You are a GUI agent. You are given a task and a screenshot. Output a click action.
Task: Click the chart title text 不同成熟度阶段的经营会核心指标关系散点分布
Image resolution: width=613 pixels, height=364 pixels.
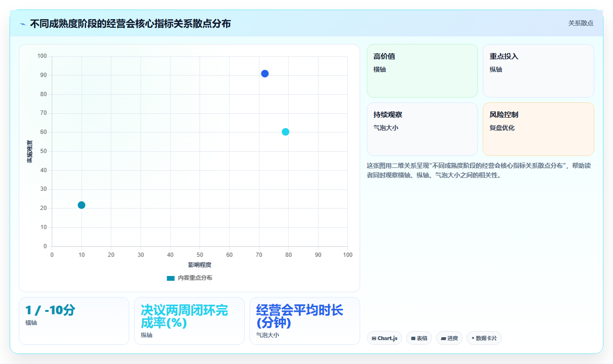[x=130, y=23]
